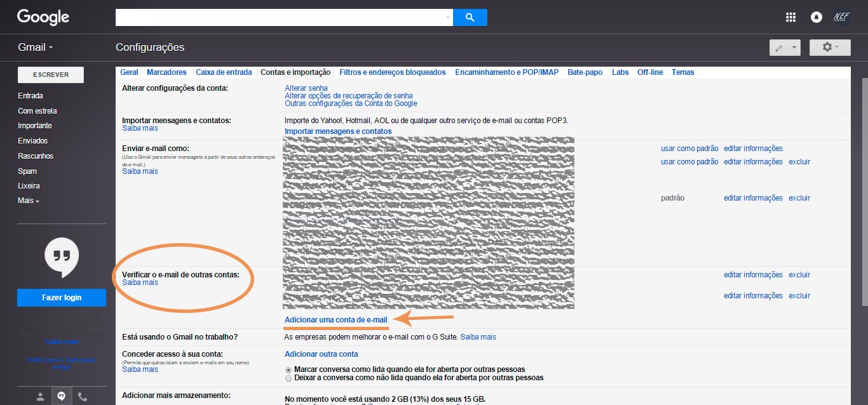
Task: Open 'Alterar opções de recuperação de senha'
Action: click(348, 96)
